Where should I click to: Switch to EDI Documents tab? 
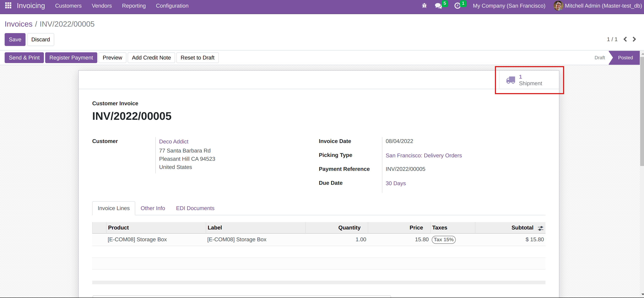(x=195, y=208)
